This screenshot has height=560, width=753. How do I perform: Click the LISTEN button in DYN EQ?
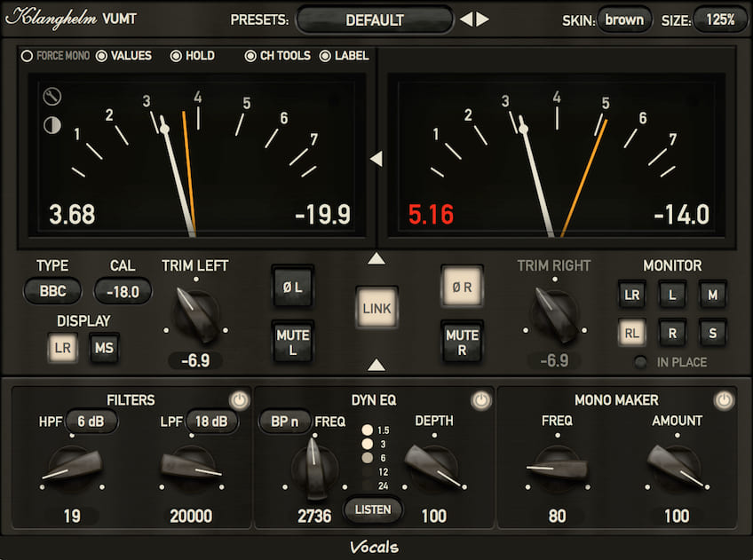(373, 509)
